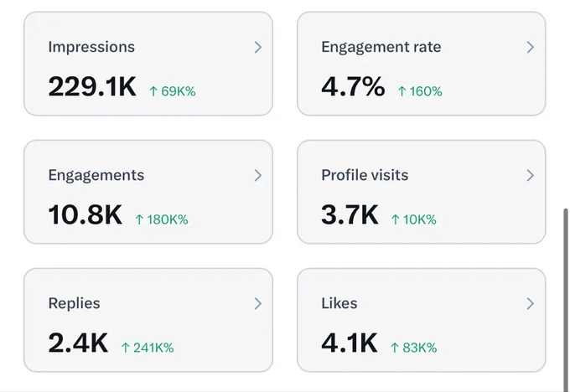570x392 pixels.
Task: Click the vertical scrollbar thumb
Action: [x=565, y=300]
